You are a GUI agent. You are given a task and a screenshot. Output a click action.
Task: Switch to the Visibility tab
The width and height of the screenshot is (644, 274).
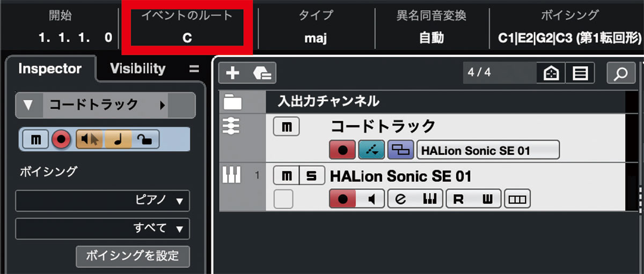click(138, 69)
